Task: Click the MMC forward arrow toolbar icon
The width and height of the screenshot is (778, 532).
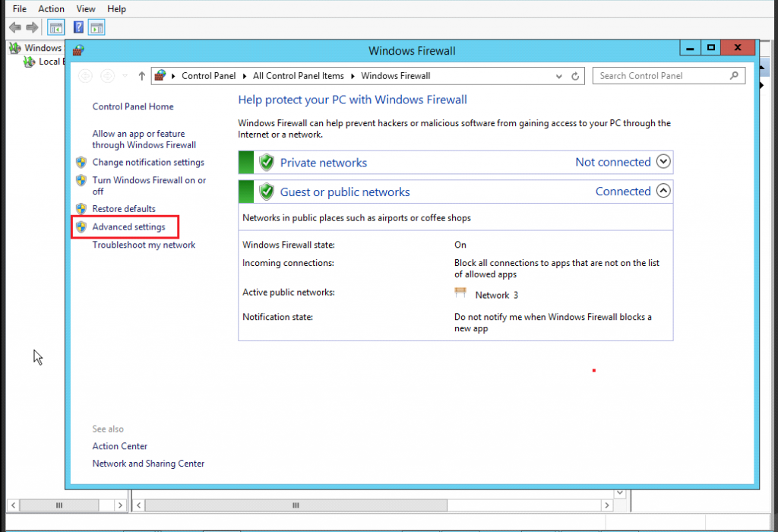Action: point(32,27)
